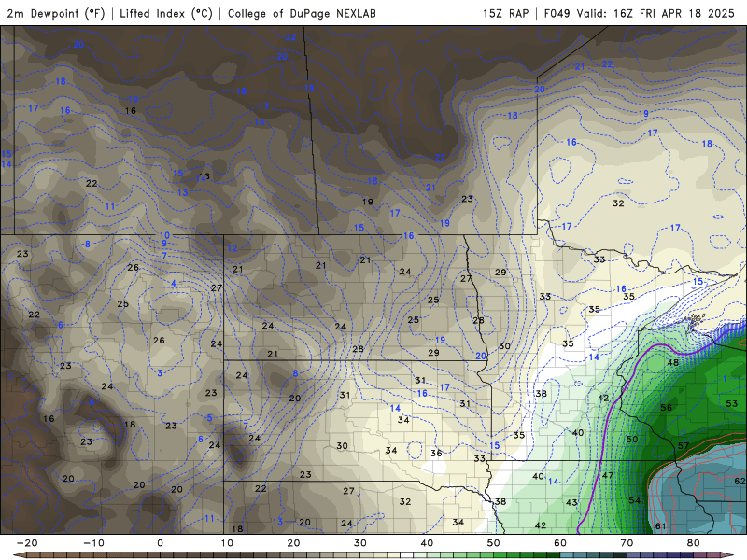Click the blue lifted index label '1'
The width and height of the screenshot is (747, 560).
click(725, 379)
